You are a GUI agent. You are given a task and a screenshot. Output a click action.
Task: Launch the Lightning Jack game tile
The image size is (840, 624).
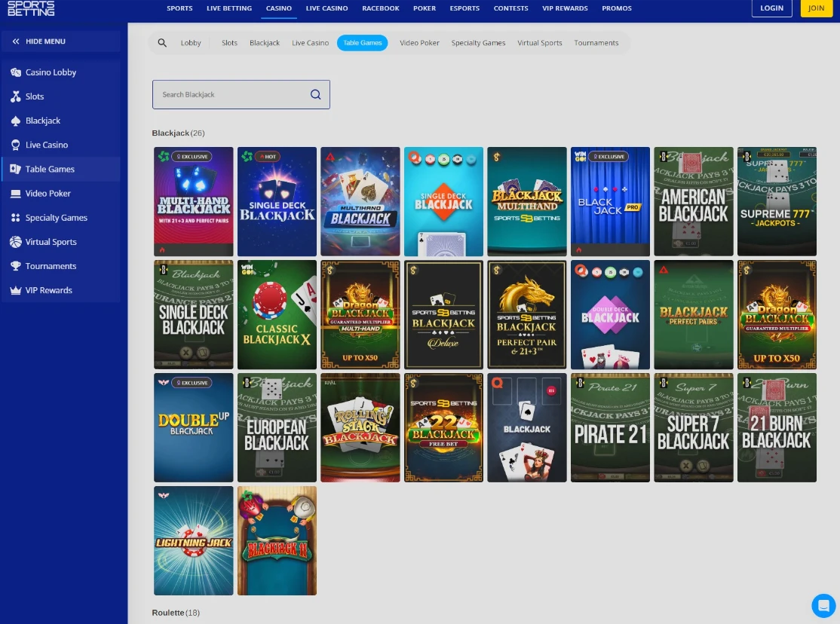coord(193,540)
